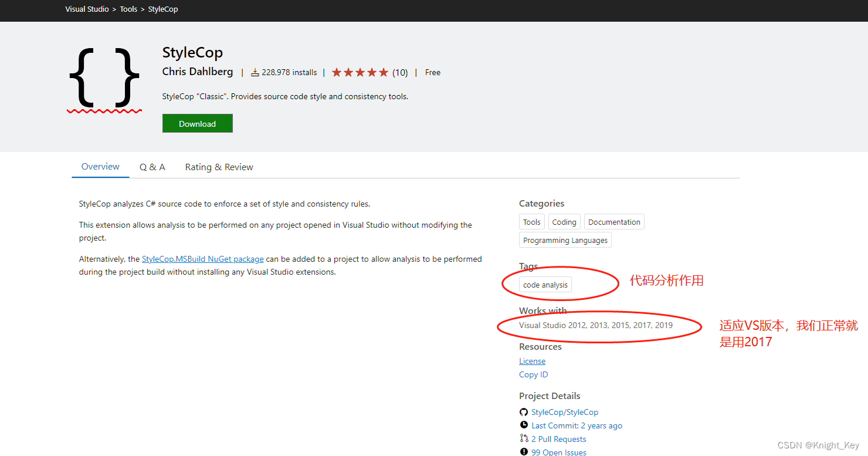Click the green Download button
868x456 pixels.
pos(198,123)
